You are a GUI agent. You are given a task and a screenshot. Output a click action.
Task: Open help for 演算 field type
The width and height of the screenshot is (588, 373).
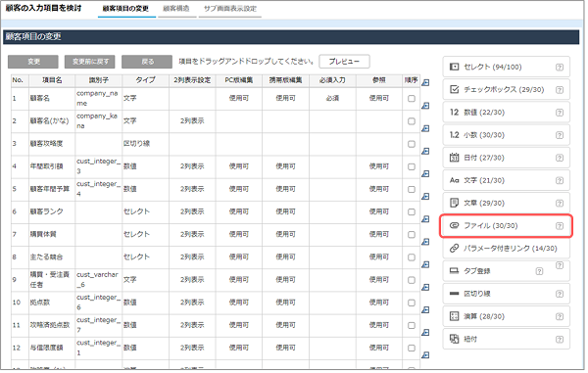(x=560, y=317)
